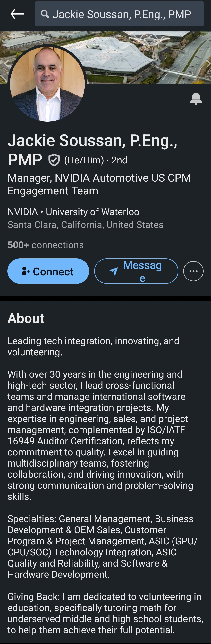Click the About section heading
211x644 pixels.
click(26, 318)
